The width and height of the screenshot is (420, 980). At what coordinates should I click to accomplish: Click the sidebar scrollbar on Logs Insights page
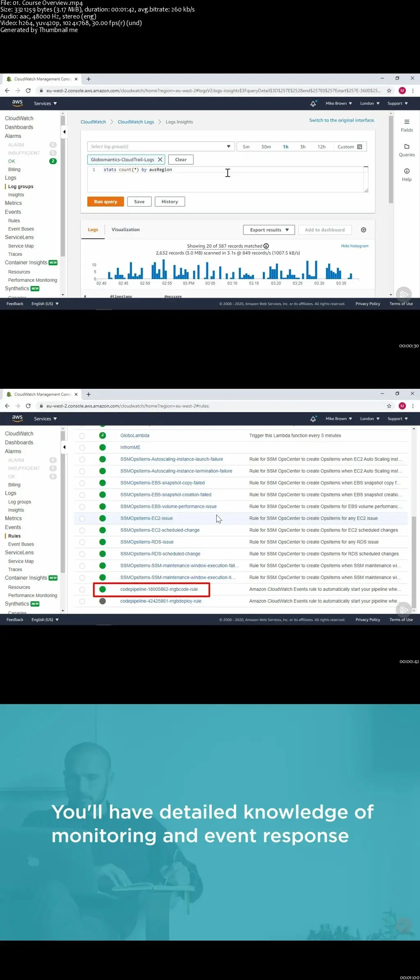pos(63,186)
